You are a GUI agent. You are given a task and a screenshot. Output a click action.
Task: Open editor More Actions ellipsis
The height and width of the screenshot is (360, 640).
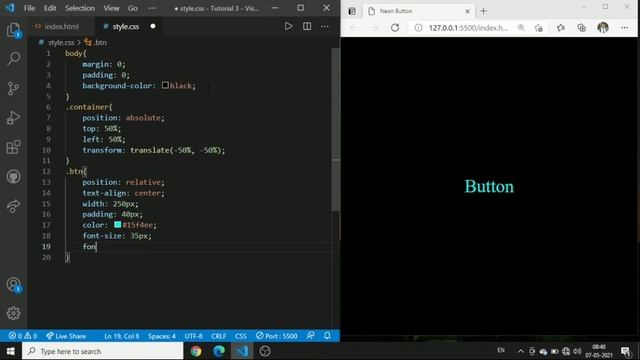tap(325, 26)
